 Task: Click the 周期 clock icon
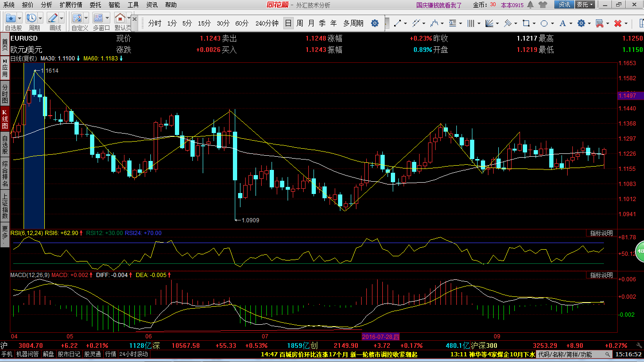(32, 18)
